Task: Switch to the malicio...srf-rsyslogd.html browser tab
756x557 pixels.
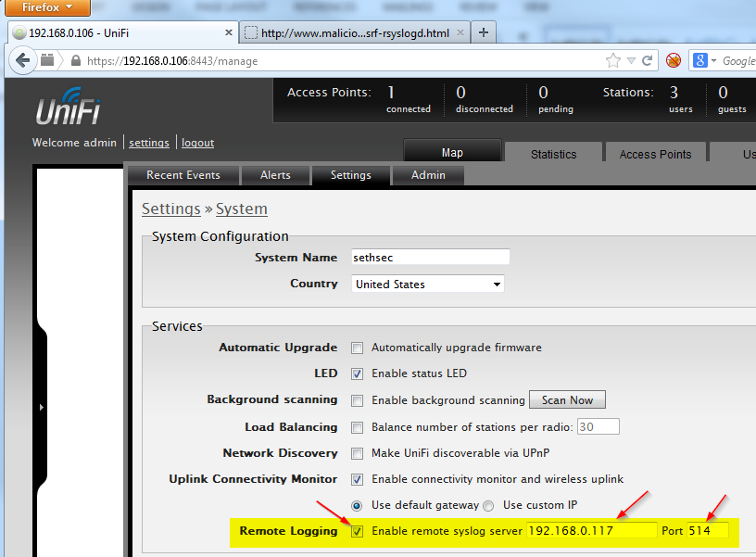Action: pos(355,32)
